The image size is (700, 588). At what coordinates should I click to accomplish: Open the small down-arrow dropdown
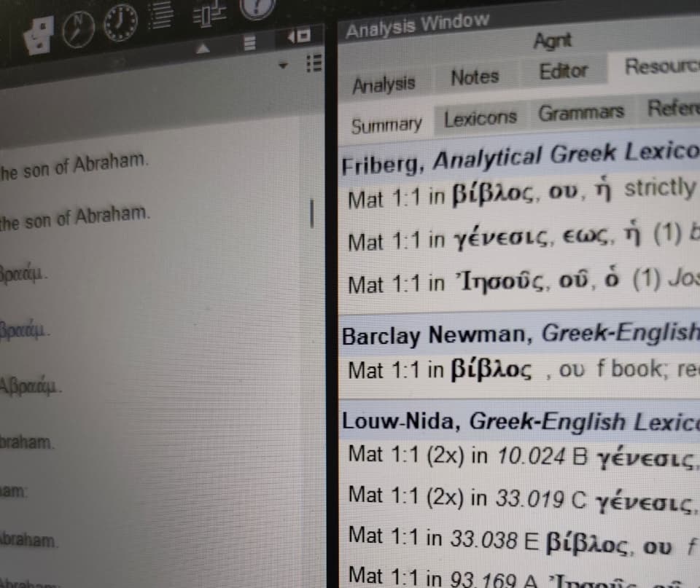(x=284, y=64)
